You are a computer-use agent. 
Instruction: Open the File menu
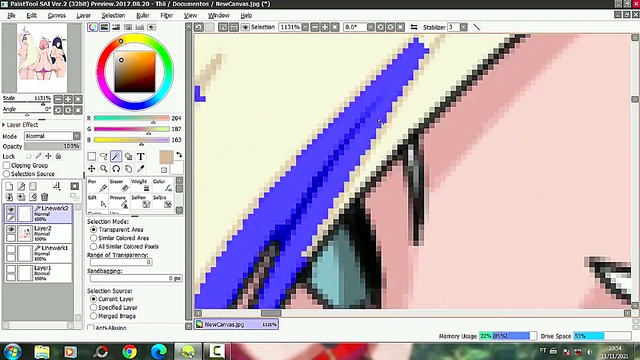tap(11, 16)
